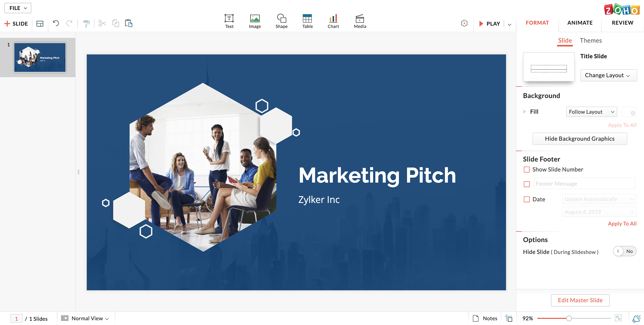Screen dimensions: 644x325
Task: Toggle the Hide Slide switch
Action: (x=624, y=251)
